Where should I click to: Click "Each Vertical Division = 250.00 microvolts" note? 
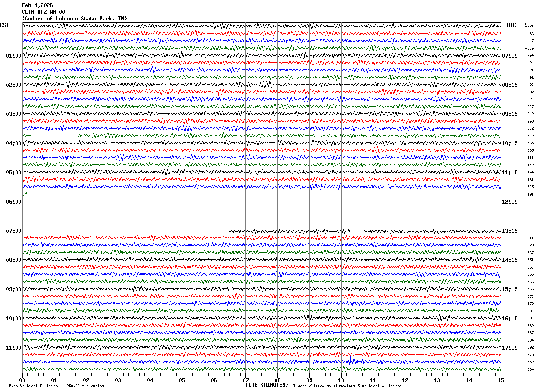(56, 386)
